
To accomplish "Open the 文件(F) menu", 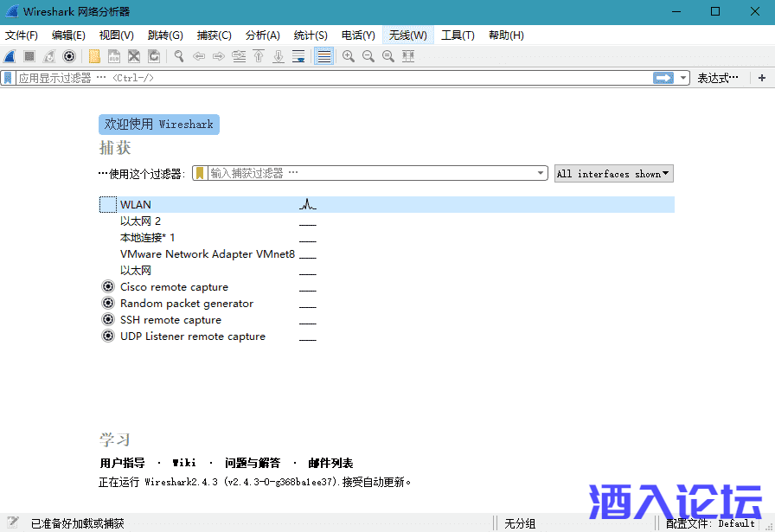I will coord(22,35).
